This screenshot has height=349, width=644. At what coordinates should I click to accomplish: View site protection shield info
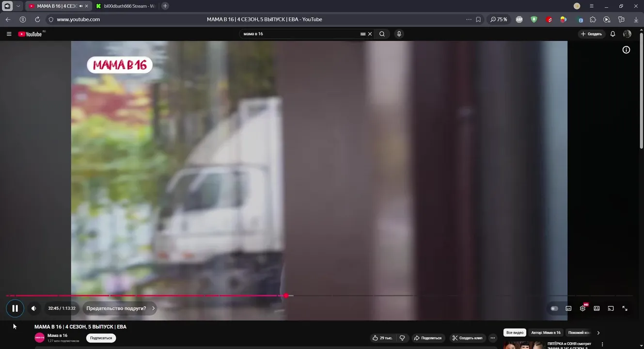tap(51, 19)
